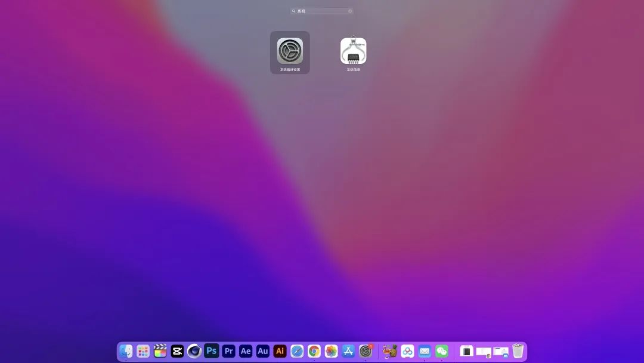This screenshot has height=363, width=644.
Task: Launch the 系统信息 app in Launchpad results
Action: click(x=354, y=51)
